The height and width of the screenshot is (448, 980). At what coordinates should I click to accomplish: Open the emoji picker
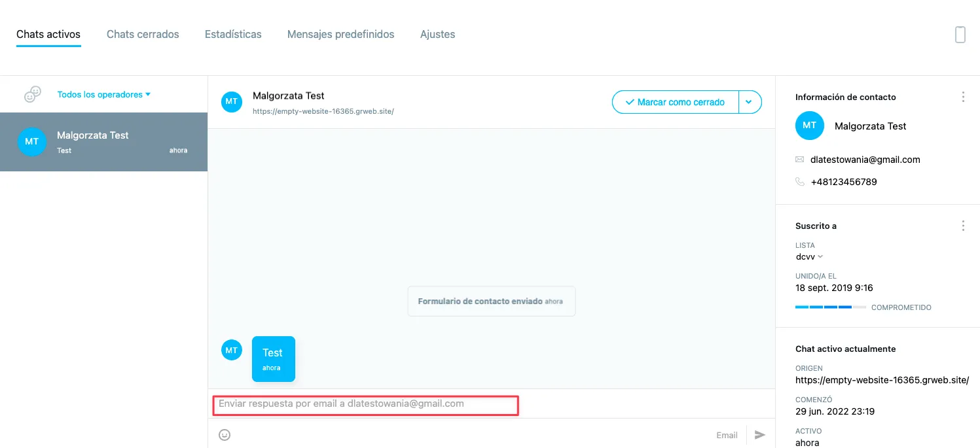(x=225, y=434)
